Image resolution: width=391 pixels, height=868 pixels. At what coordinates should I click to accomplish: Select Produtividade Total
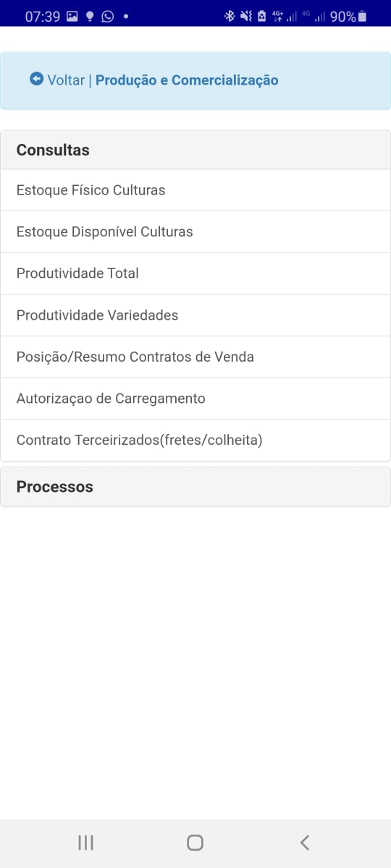[195, 273]
